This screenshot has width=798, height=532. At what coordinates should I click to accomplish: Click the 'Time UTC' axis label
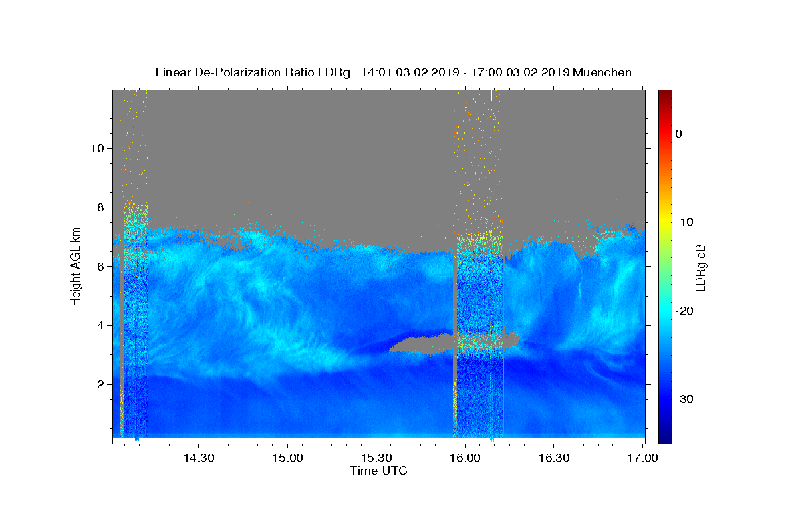[x=378, y=471]
